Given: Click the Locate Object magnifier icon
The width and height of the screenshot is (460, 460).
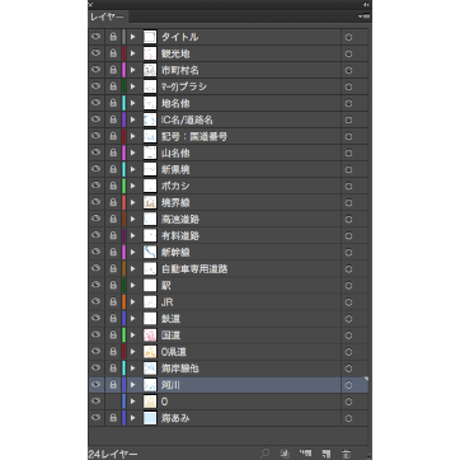Looking at the screenshot, I should click(265, 453).
